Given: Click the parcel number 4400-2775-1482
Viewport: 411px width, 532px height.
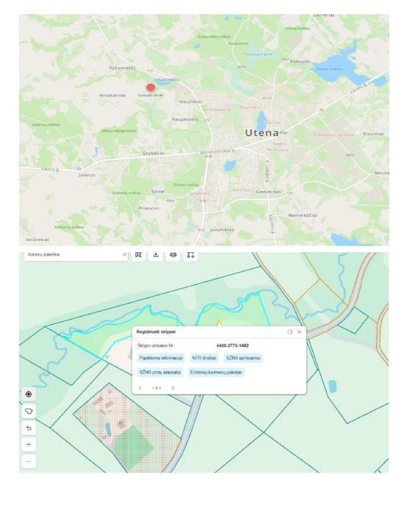Looking at the screenshot, I should [x=232, y=345].
